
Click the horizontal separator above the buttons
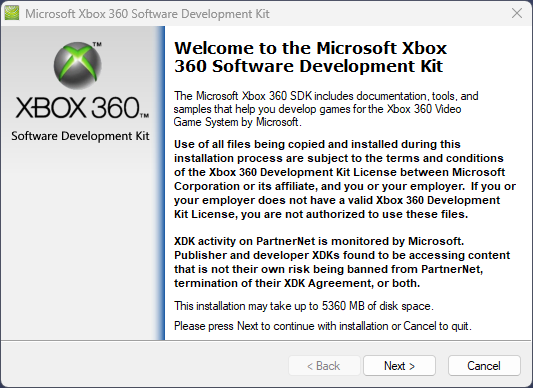[266, 340]
